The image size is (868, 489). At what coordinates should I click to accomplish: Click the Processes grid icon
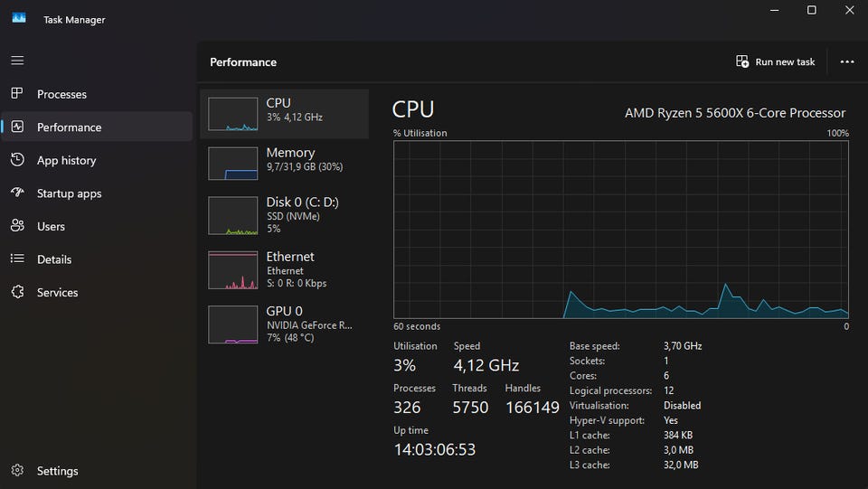coord(17,94)
